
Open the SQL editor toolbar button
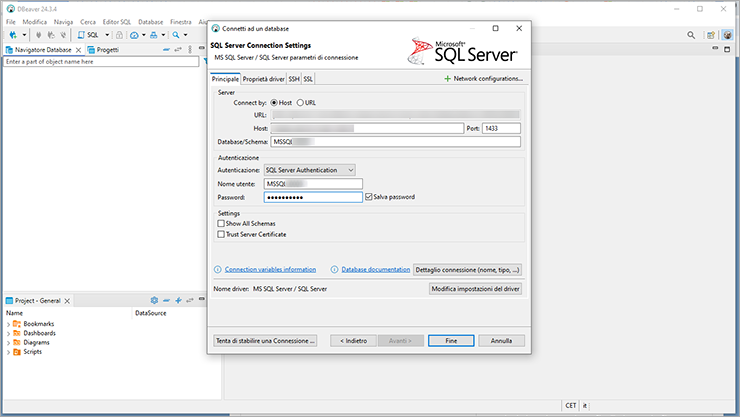[89, 35]
